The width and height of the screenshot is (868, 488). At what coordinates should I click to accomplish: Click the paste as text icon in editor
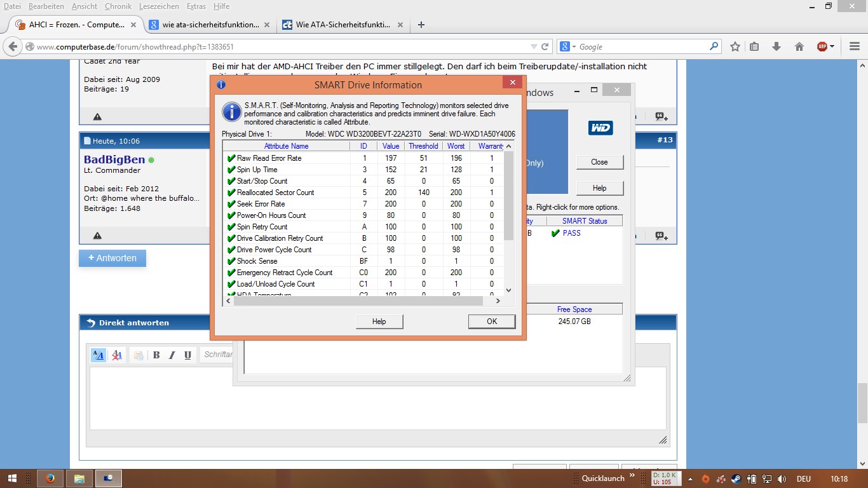pos(138,355)
